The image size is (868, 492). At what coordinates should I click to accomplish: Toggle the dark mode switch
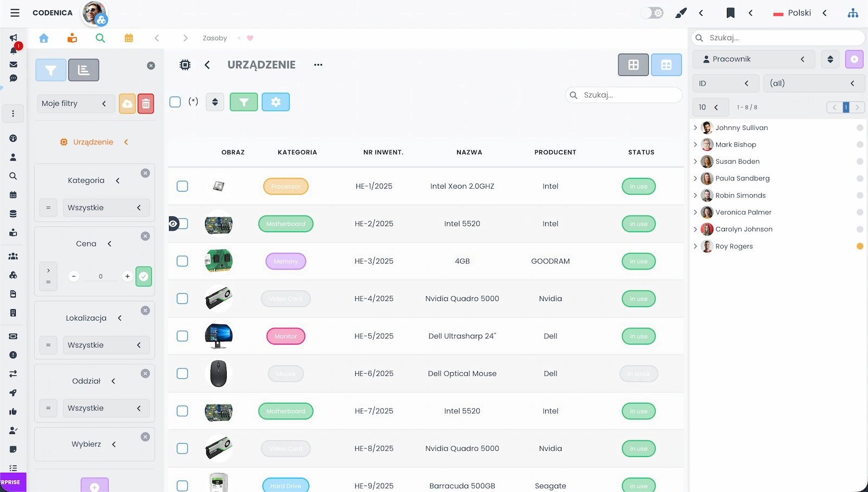coord(652,13)
